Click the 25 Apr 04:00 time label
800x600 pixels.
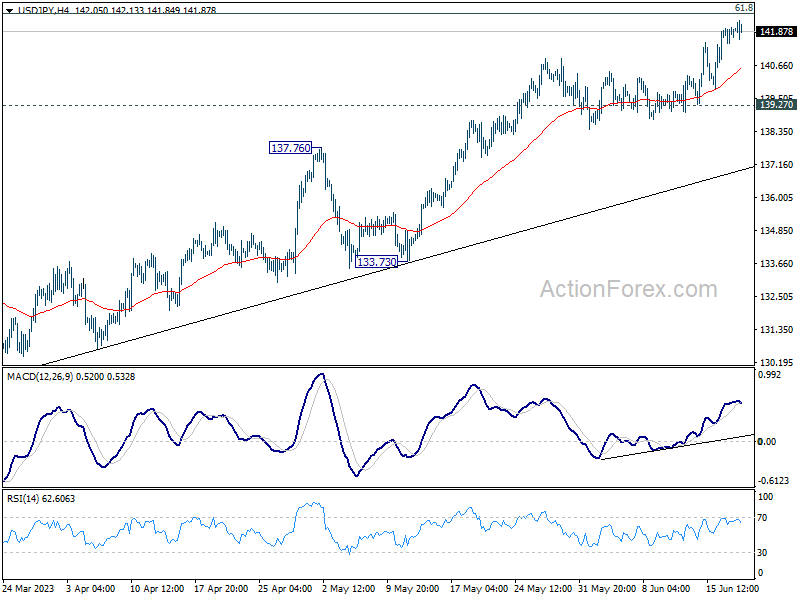[x=285, y=588]
